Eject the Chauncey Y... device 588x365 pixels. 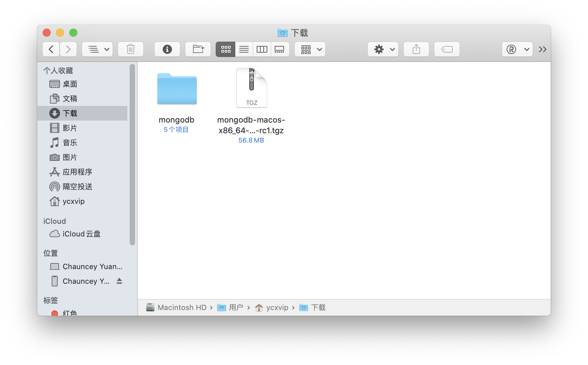pos(119,281)
